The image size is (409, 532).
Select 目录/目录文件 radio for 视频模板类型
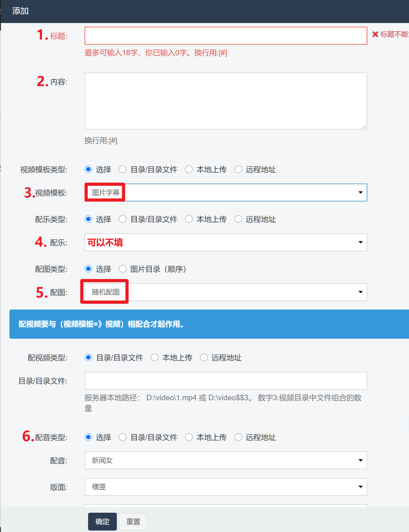coord(123,169)
